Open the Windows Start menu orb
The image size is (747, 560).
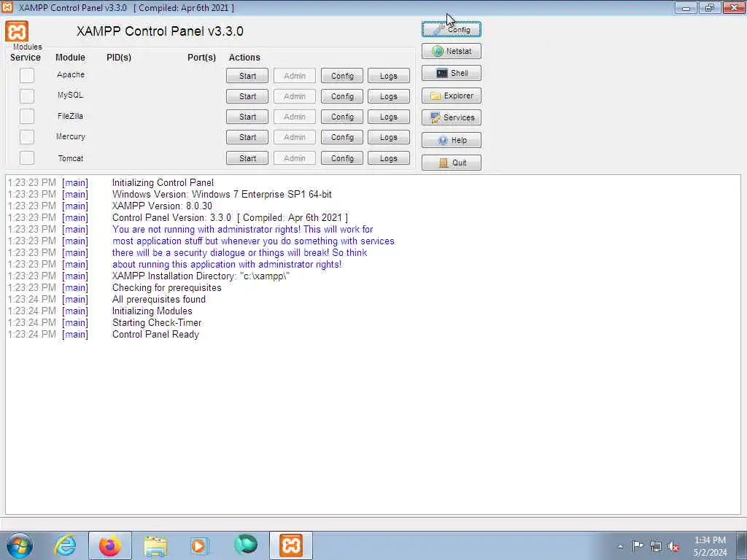tap(20, 545)
